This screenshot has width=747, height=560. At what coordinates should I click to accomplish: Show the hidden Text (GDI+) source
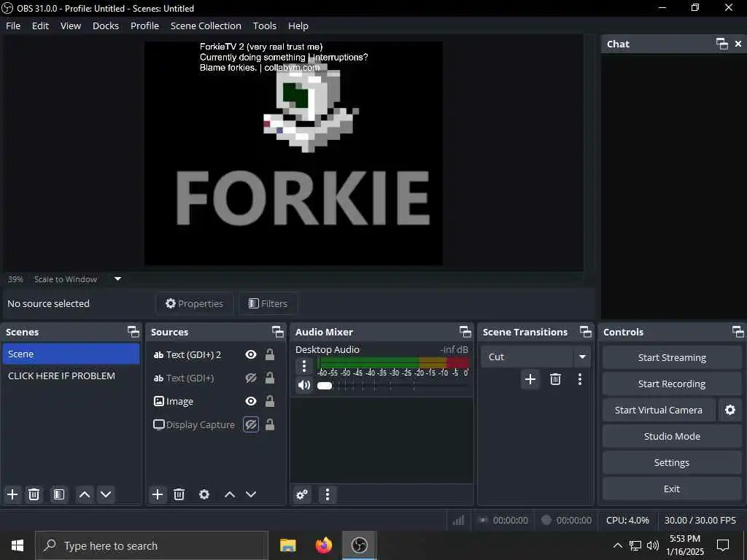coord(251,378)
